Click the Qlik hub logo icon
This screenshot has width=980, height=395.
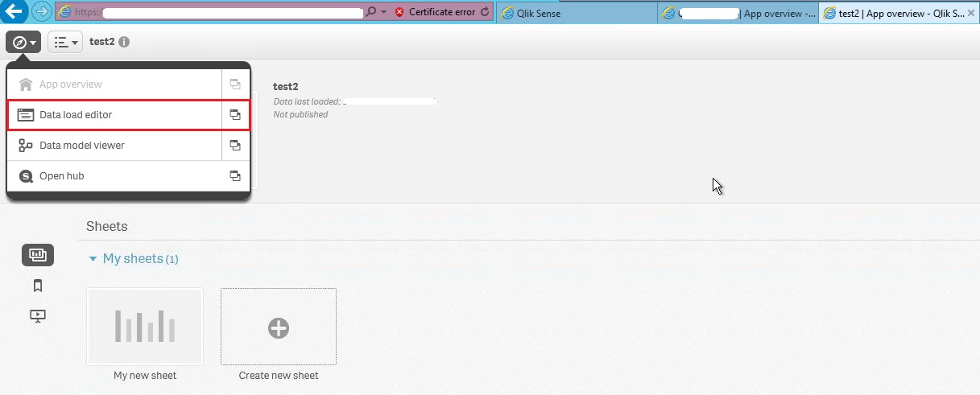click(26, 176)
